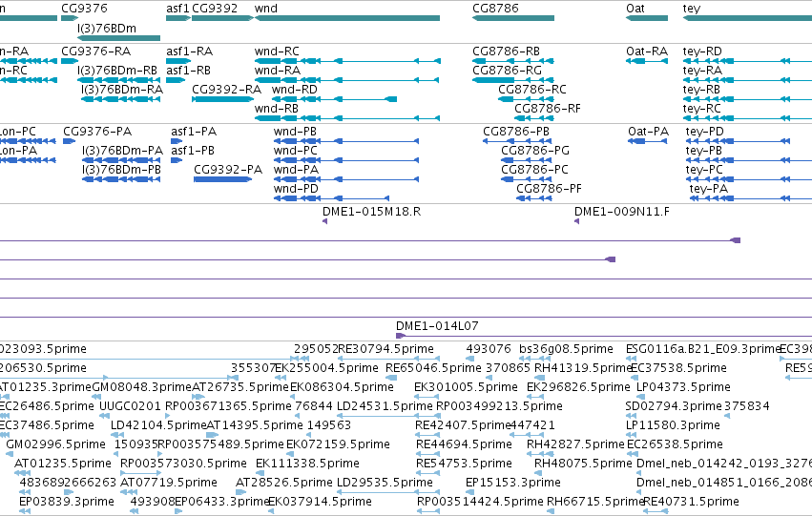
Task: Select transcript wnd-RA
Action: pyautogui.click(x=347, y=80)
